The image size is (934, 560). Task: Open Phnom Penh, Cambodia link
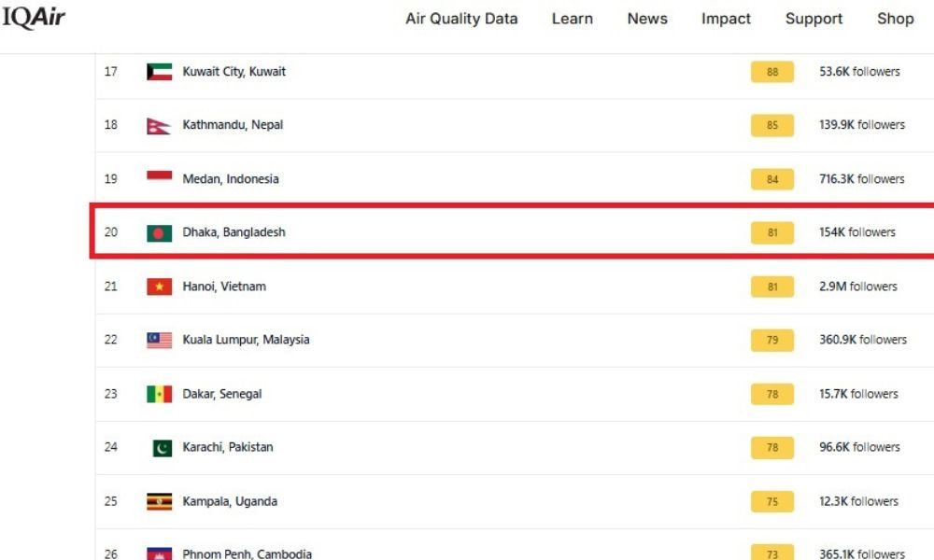tap(248, 554)
